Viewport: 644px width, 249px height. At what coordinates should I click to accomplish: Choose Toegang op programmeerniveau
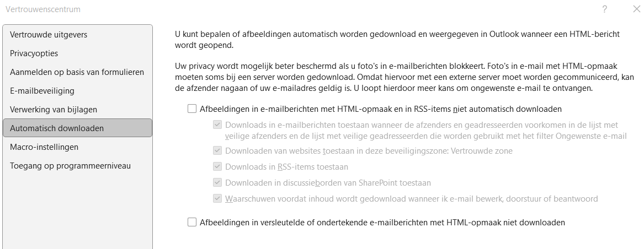[x=77, y=166]
